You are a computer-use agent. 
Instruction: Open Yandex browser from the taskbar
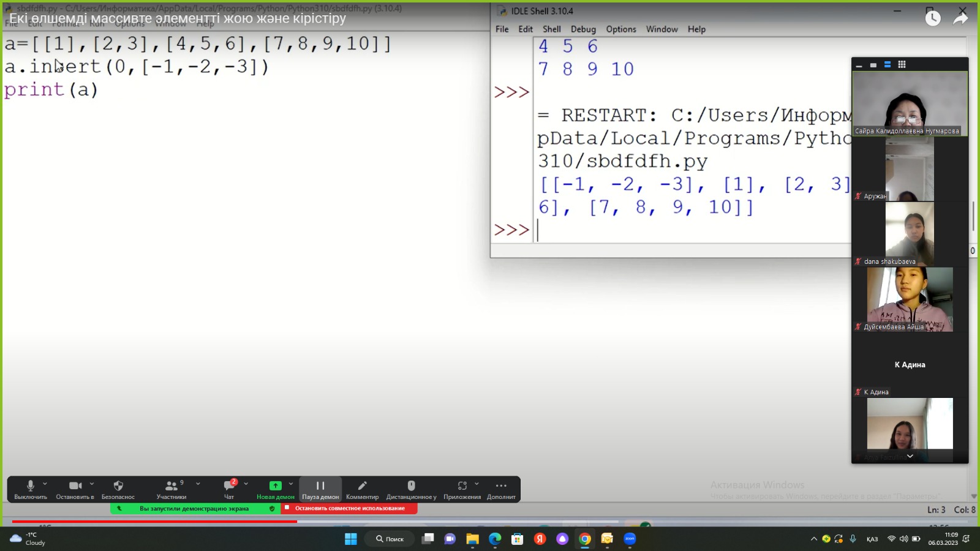pos(540,539)
